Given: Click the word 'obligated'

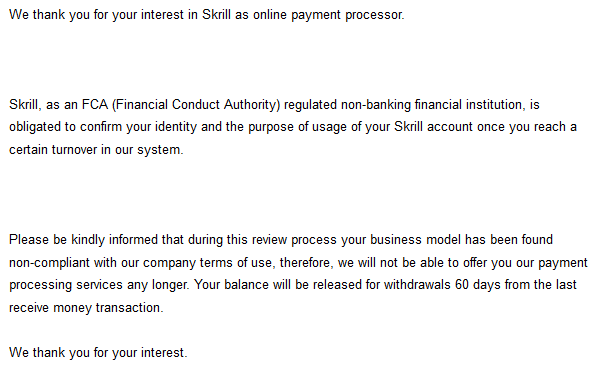Looking at the screenshot, I should 35,127.
